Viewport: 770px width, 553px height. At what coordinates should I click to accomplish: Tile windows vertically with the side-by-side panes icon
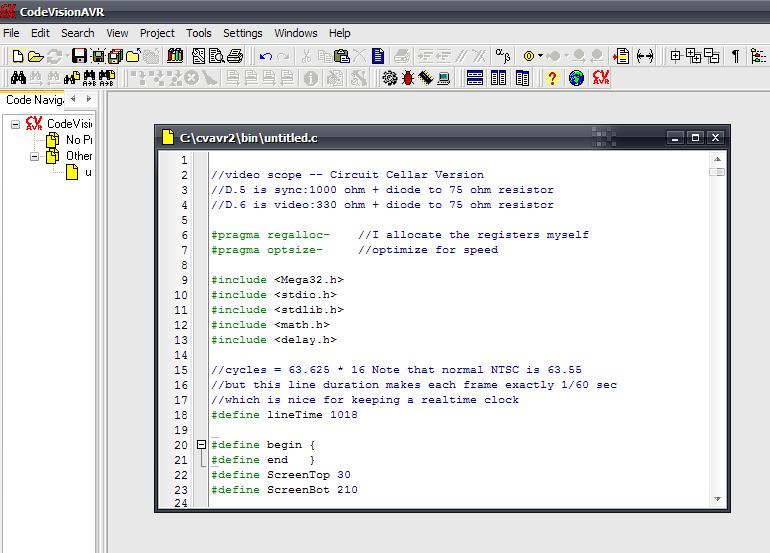[x=498, y=78]
